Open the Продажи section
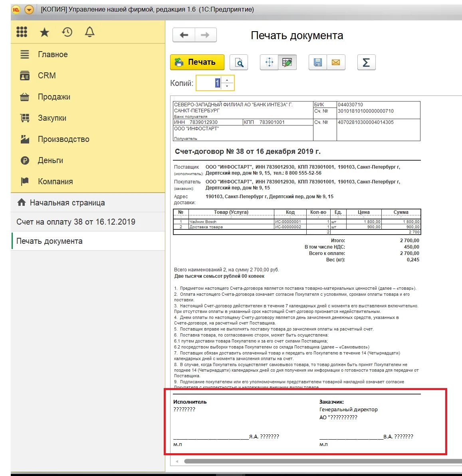The height and width of the screenshot is (476, 462). click(54, 97)
